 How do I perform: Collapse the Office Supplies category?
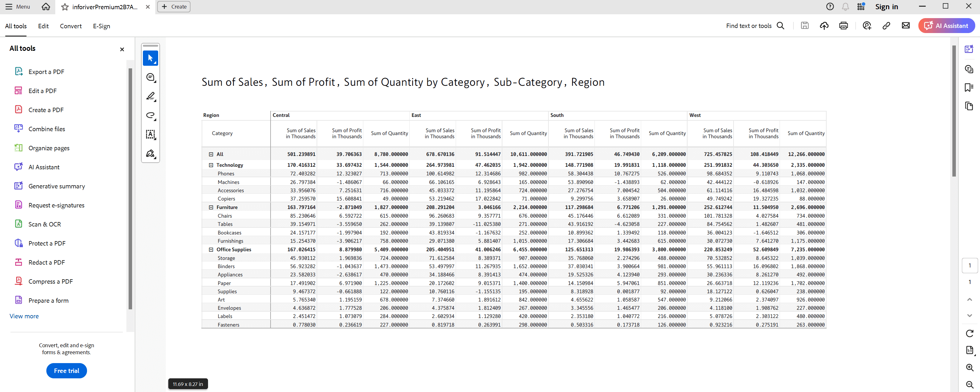tap(211, 249)
